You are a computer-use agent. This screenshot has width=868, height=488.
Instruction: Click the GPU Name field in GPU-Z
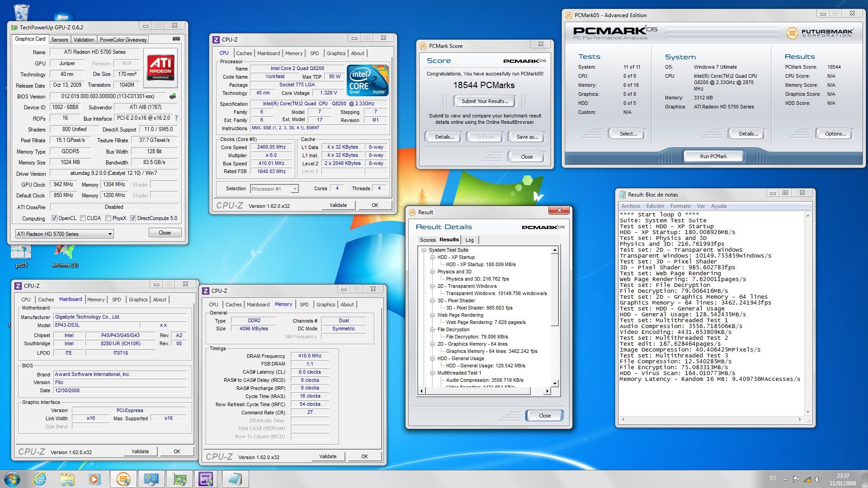(94, 52)
